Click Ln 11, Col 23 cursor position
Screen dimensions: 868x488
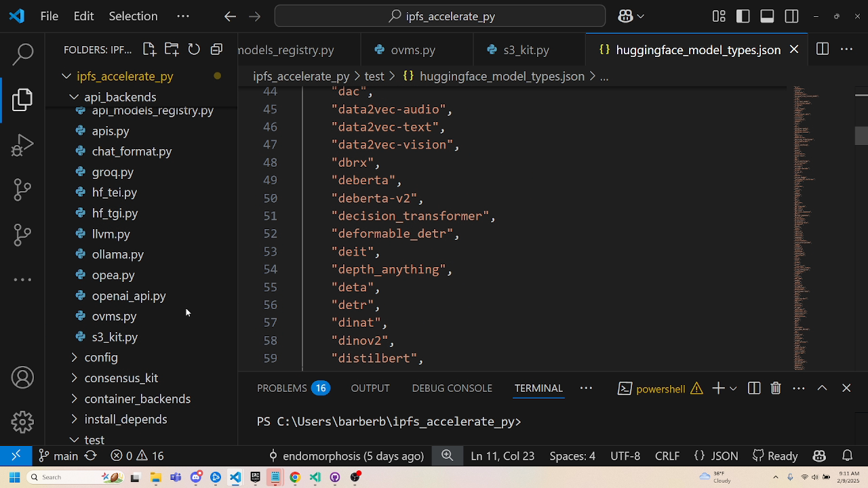(502, 456)
